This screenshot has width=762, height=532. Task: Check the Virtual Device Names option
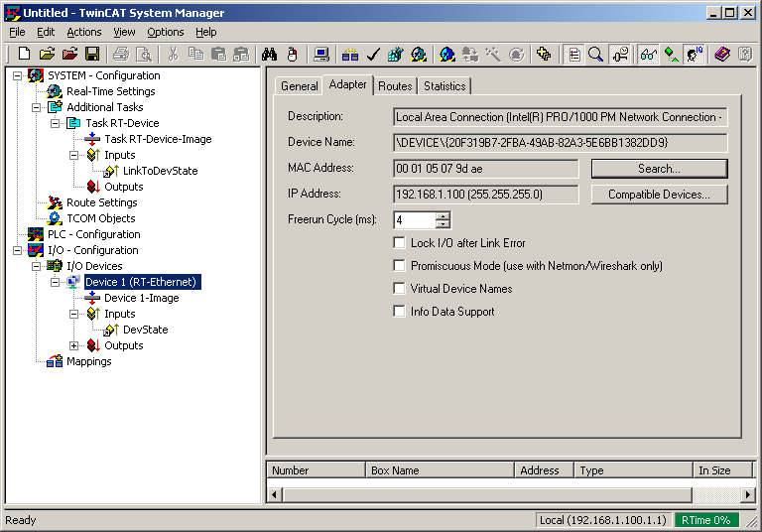pyautogui.click(x=400, y=289)
